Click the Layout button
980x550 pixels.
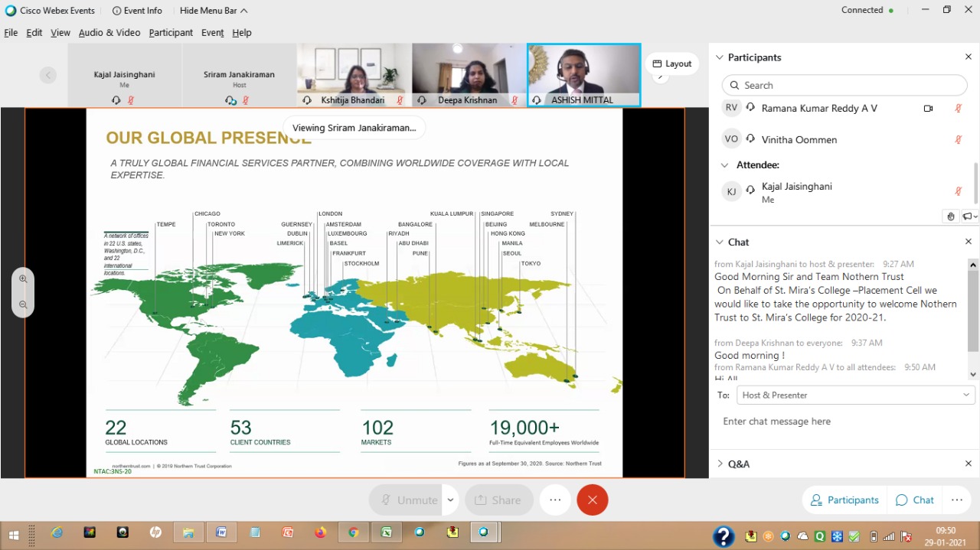click(671, 63)
